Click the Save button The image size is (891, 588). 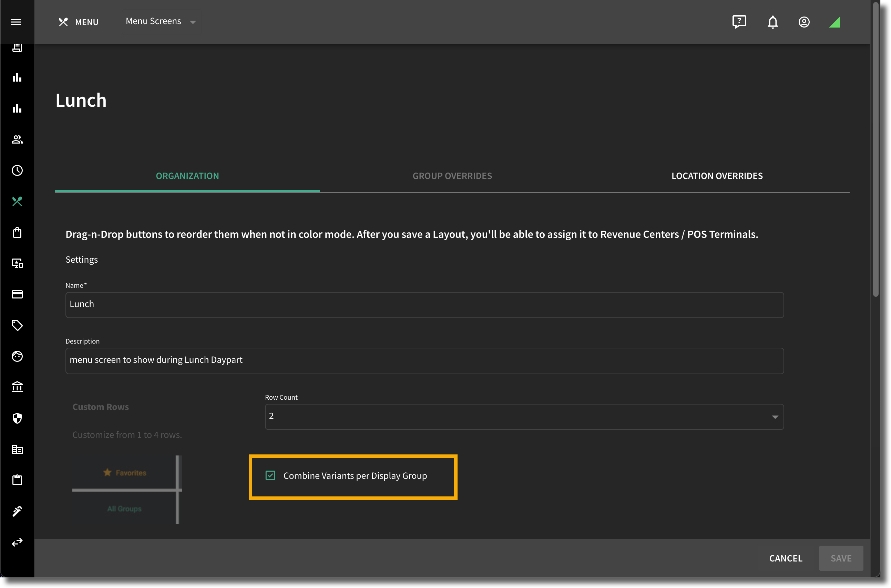tap(841, 558)
